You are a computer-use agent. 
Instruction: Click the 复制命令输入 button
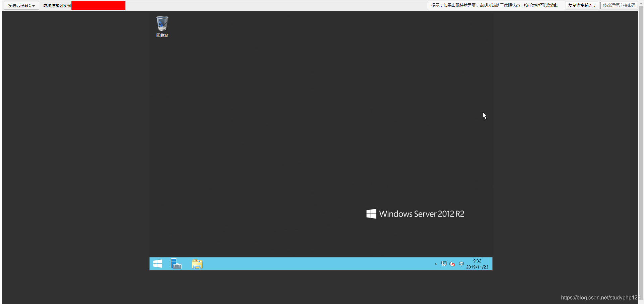point(582,5)
